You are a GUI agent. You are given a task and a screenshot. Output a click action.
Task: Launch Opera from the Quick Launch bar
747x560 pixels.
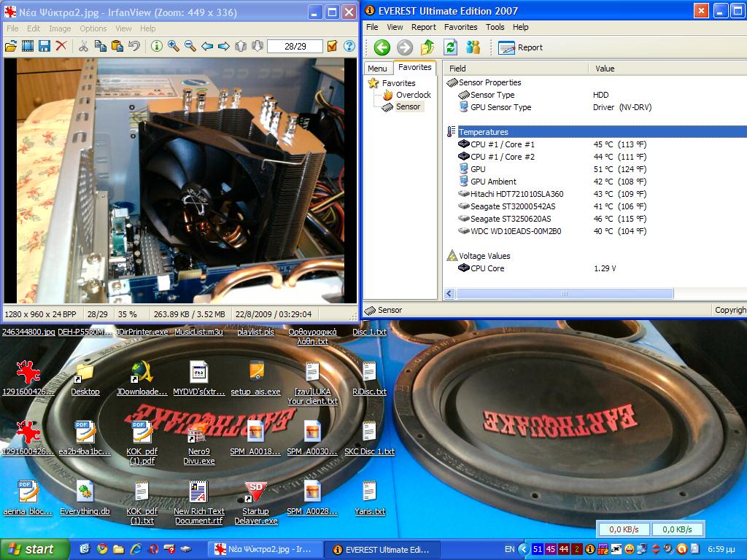pos(153,549)
